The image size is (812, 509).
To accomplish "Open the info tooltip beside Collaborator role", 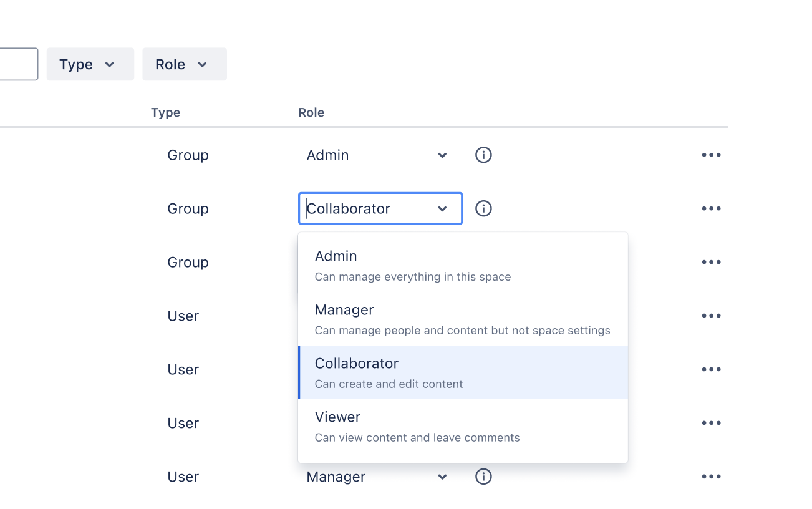I will click(x=483, y=208).
